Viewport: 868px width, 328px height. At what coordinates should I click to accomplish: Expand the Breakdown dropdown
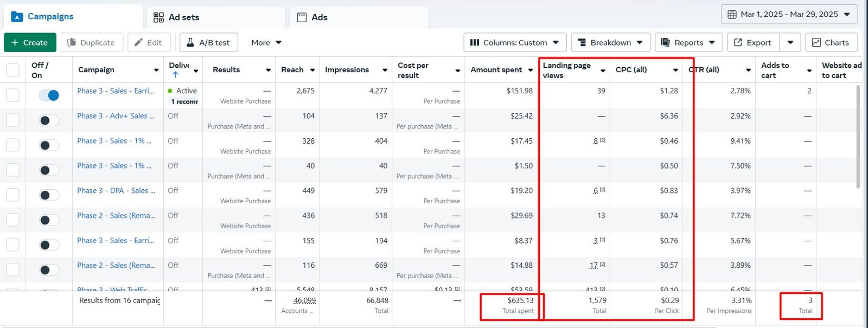tap(610, 42)
